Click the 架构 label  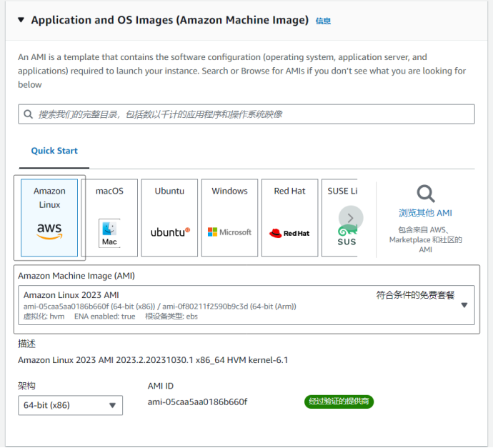(26, 386)
